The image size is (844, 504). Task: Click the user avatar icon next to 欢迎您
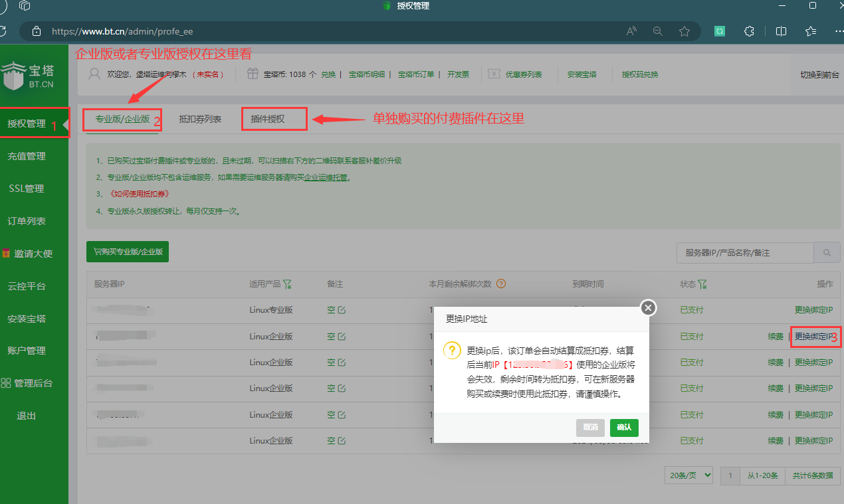point(95,73)
